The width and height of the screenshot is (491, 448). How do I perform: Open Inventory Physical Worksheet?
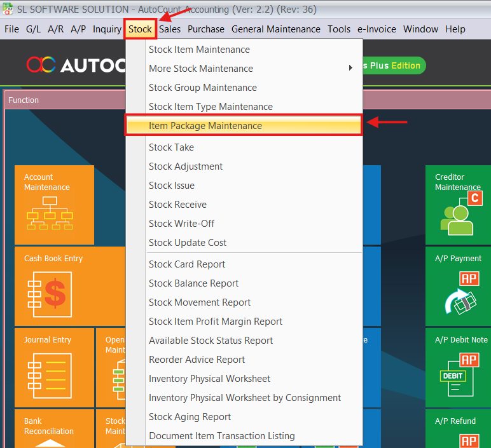[244, 379]
